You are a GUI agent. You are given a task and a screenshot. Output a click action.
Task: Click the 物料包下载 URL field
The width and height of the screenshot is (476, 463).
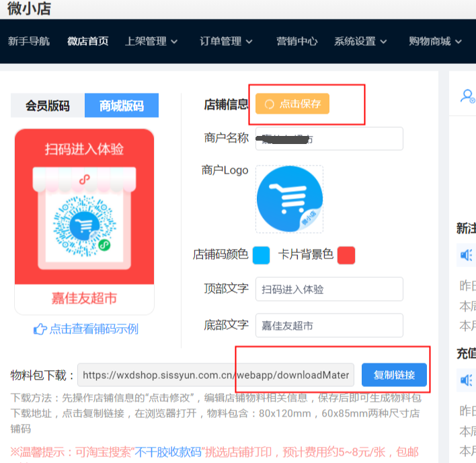(216, 375)
